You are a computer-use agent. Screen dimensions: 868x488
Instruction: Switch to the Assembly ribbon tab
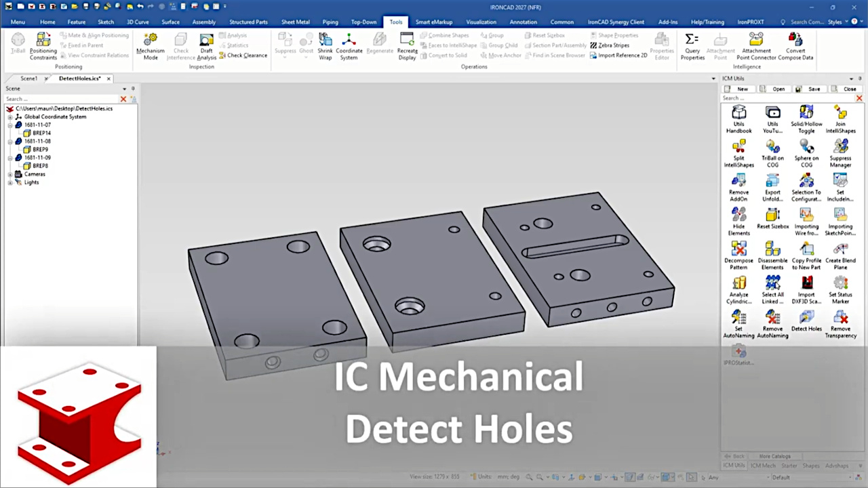pyautogui.click(x=203, y=22)
